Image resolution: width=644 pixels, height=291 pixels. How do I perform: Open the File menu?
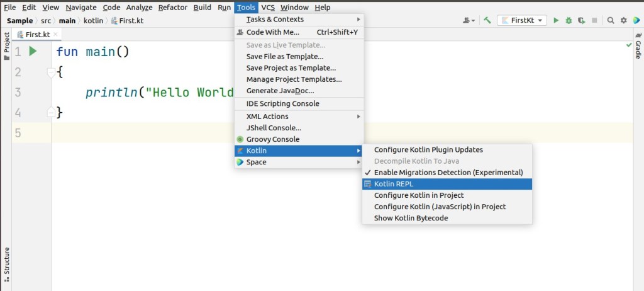point(10,8)
